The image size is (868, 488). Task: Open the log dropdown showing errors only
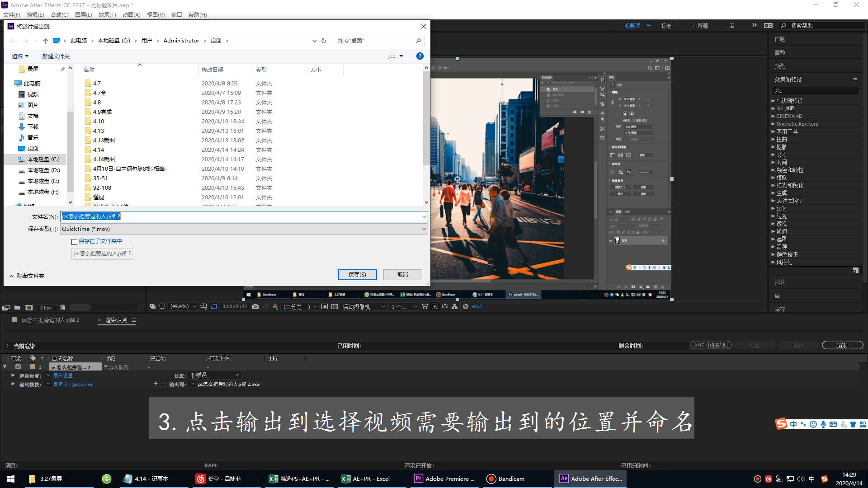tap(215, 375)
